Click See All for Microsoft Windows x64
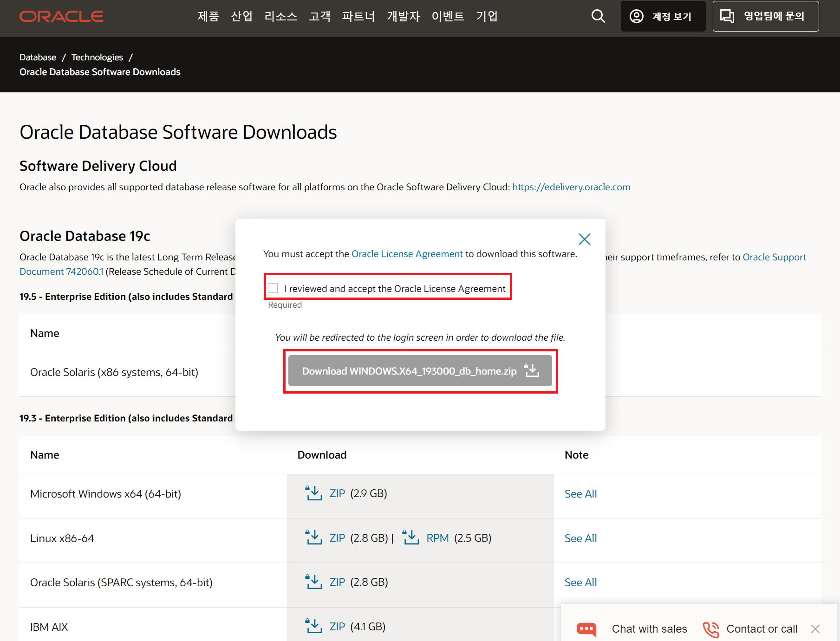 pos(581,494)
